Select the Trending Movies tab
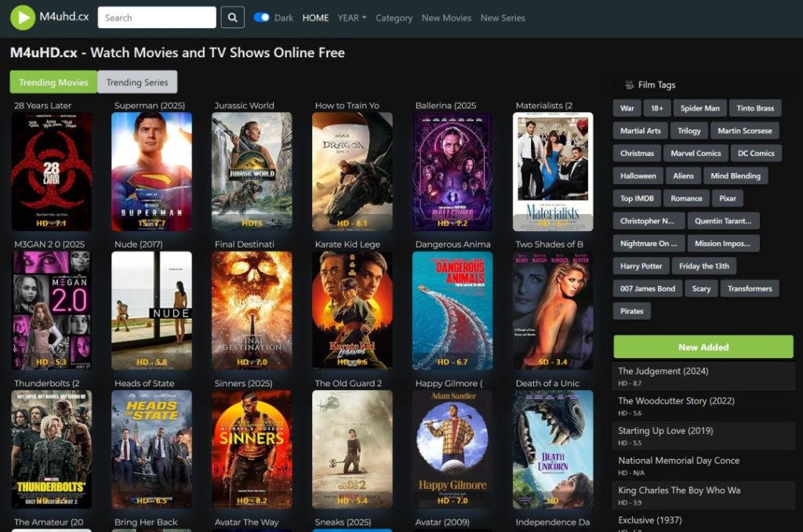Viewport: 803px width, 532px height. 53,81
